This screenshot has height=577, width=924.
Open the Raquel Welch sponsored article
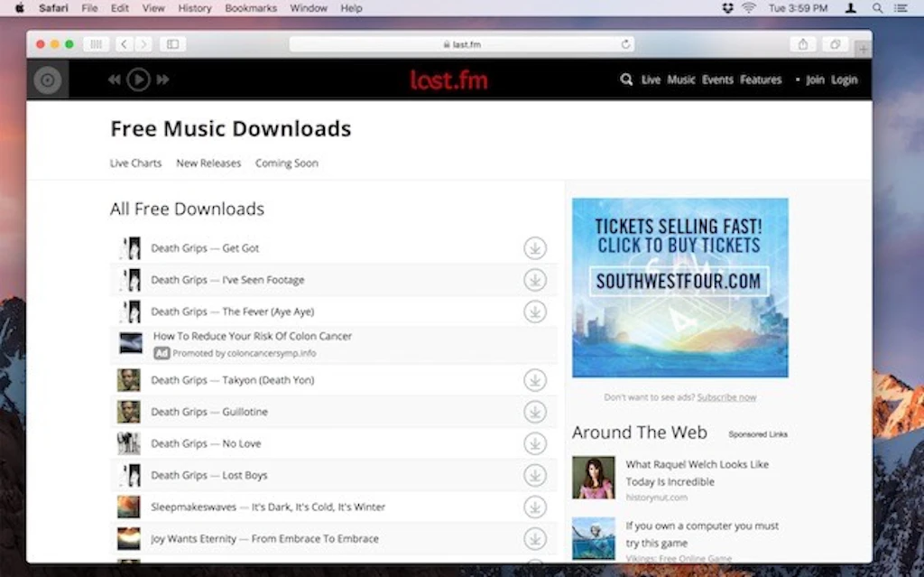point(698,473)
